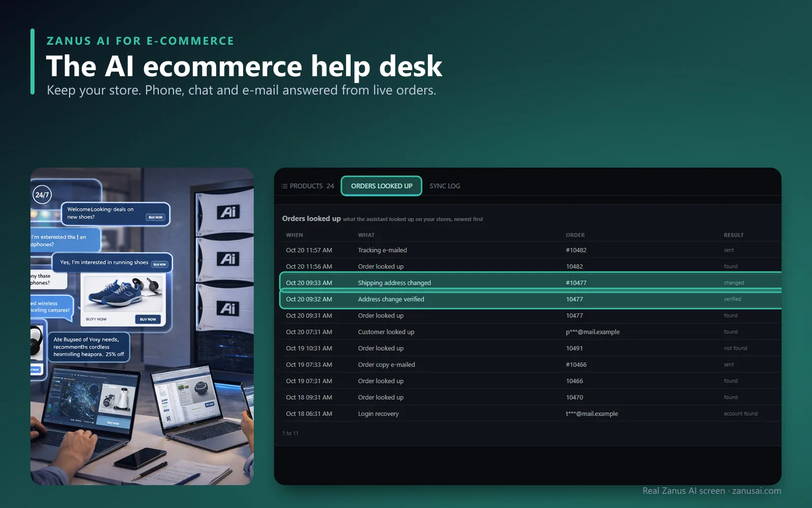Click the WHAT column header
This screenshot has height=508, width=812.
pos(366,235)
